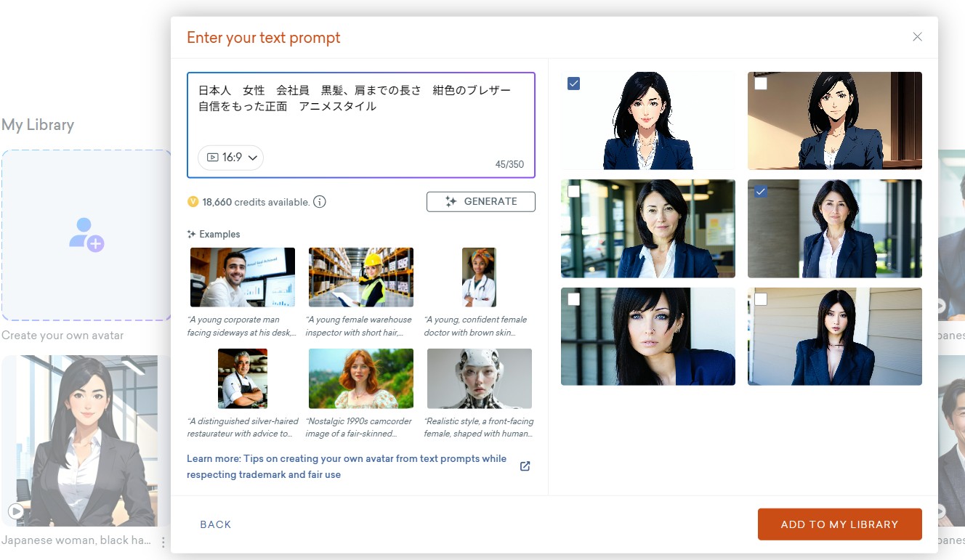Play the Japanese woman avatar preview

coord(16,511)
